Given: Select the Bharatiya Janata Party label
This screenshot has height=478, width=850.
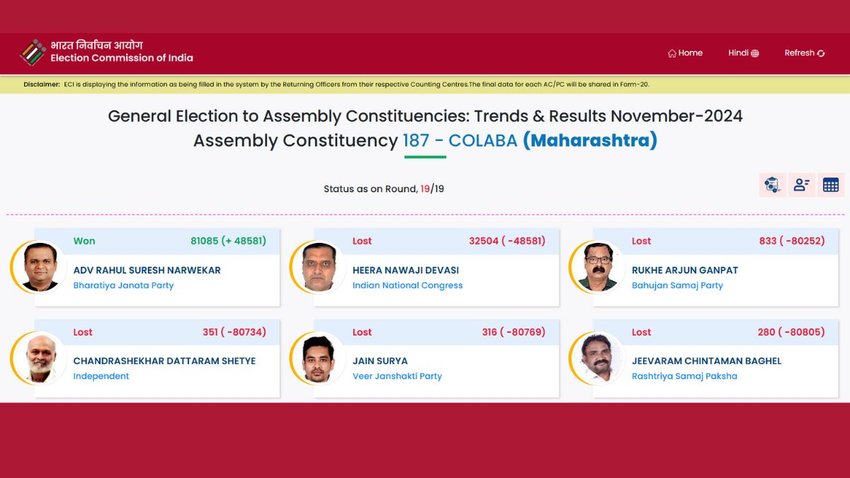Looking at the screenshot, I should [124, 286].
